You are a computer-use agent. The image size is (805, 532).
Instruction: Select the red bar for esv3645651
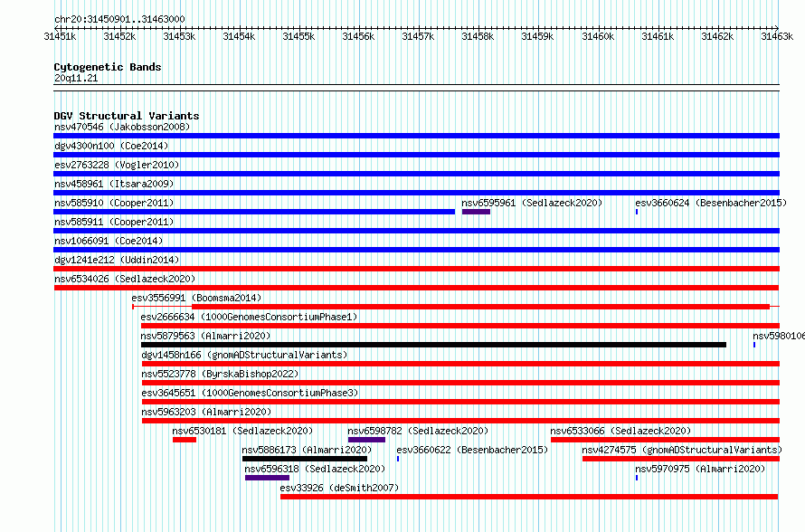coord(460,402)
